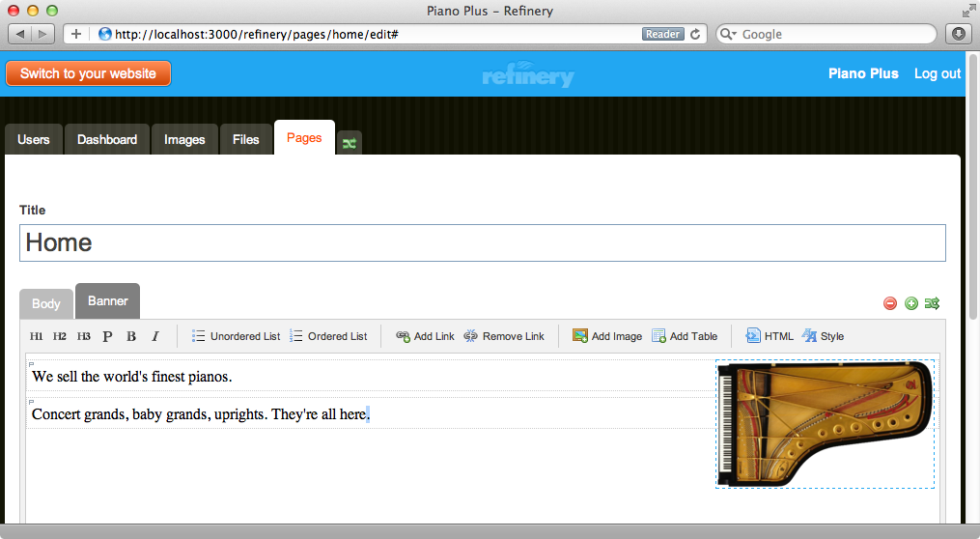Apply H2 heading format in editor toolbar
Screen dimensions: 980x539
coord(59,336)
